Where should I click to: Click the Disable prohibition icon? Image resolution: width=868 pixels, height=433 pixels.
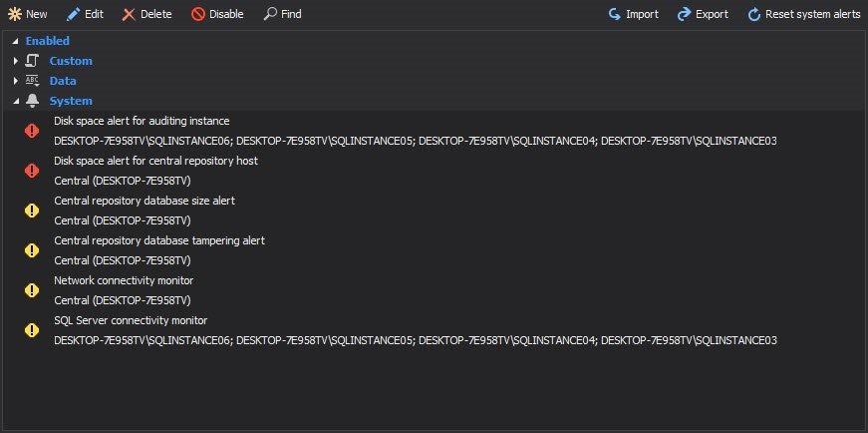[198, 14]
